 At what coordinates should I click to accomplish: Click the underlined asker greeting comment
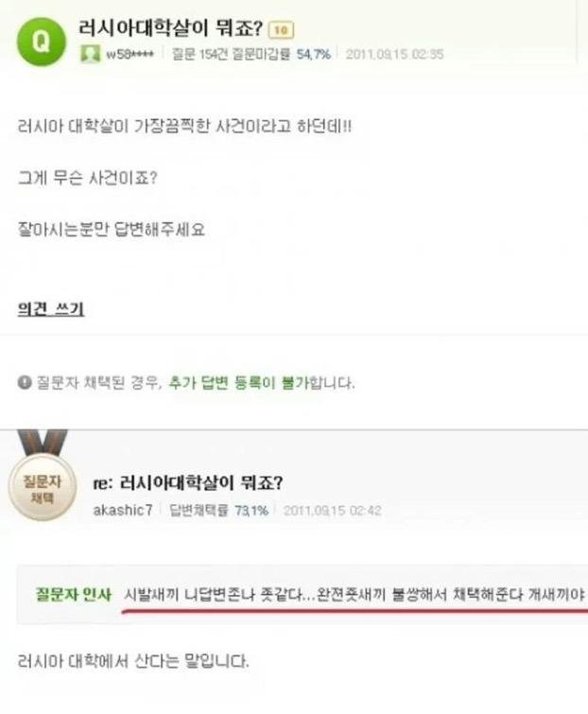(x=355, y=594)
